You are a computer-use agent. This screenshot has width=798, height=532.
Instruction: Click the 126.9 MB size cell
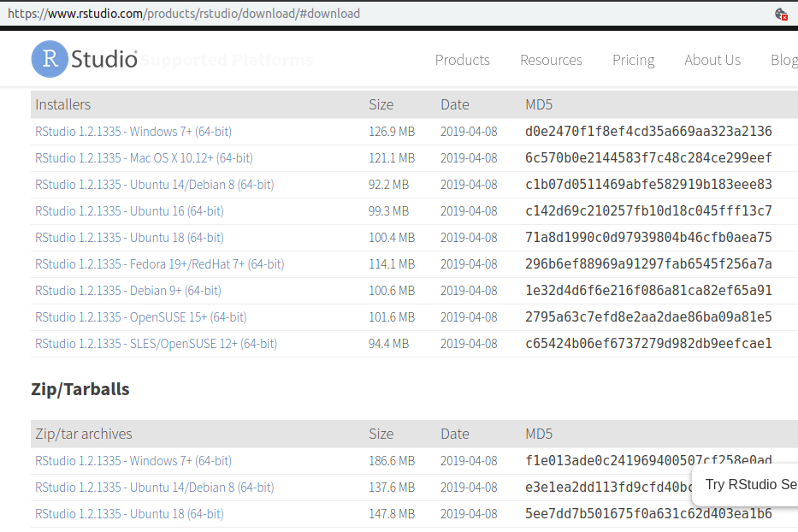392,132
